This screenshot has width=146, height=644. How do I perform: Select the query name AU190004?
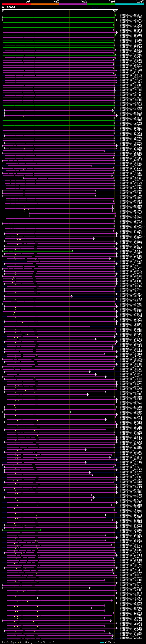coord(8,7)
